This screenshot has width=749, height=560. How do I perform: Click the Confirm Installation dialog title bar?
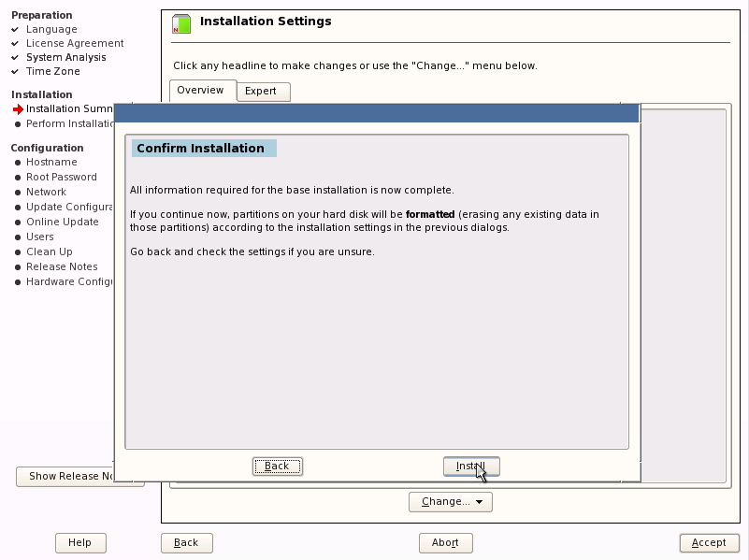click(x=376, y=114)
